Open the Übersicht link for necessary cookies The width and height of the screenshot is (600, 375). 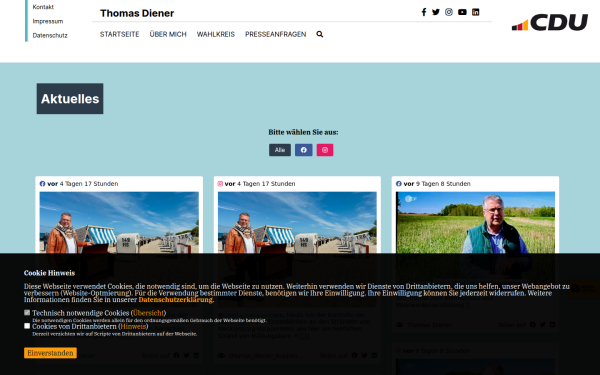tap(148, 313)
